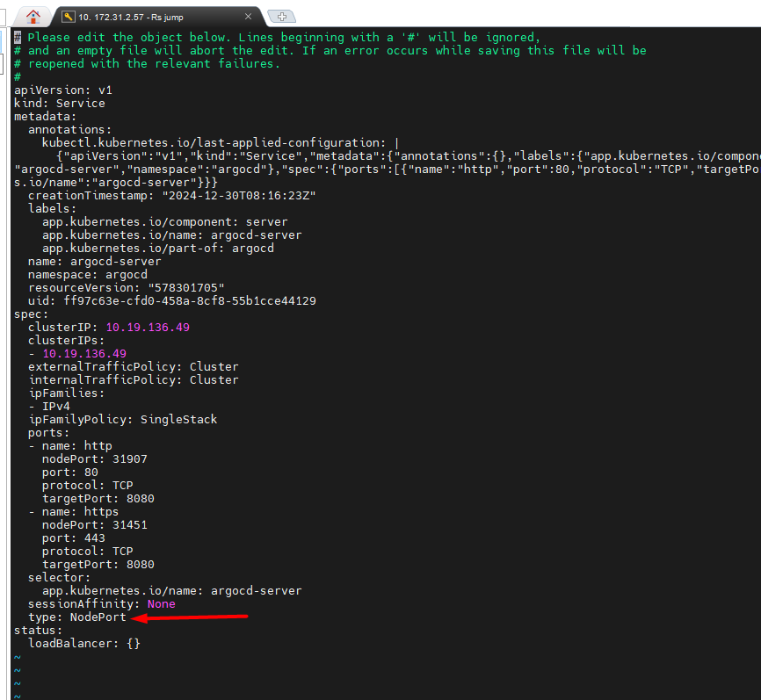Screen dimensions: 761x700
Task: Click on 'annotations:' line
Action: 69,129
